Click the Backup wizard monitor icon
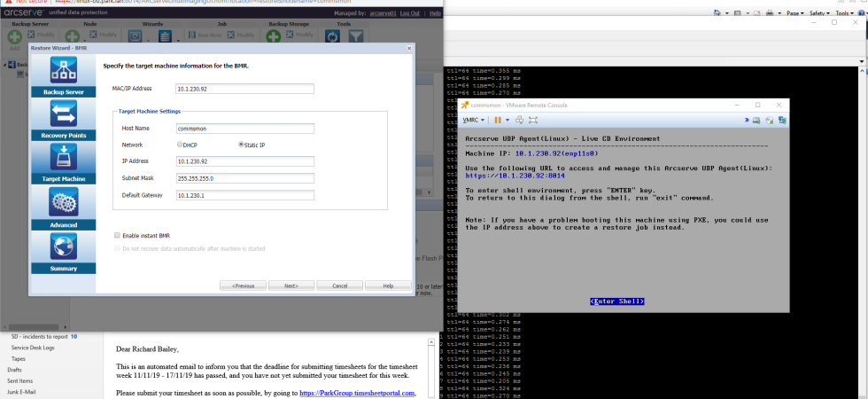 [135, 36]
